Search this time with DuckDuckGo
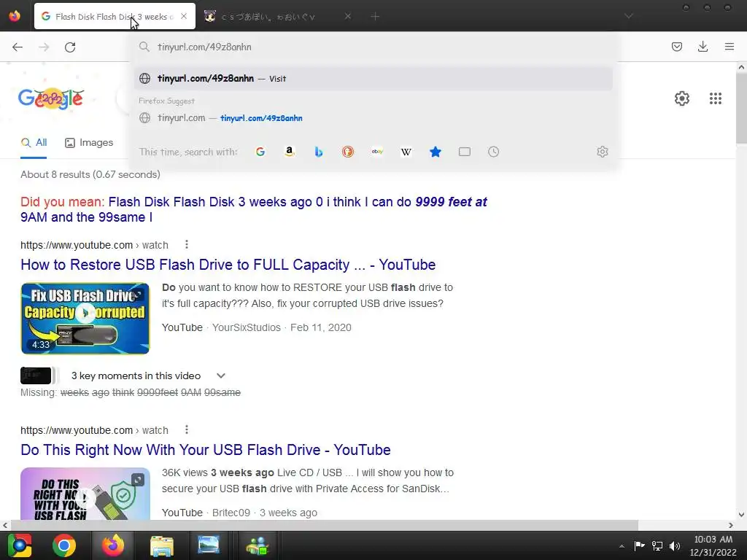747x560 pixels. coord(348,152)
